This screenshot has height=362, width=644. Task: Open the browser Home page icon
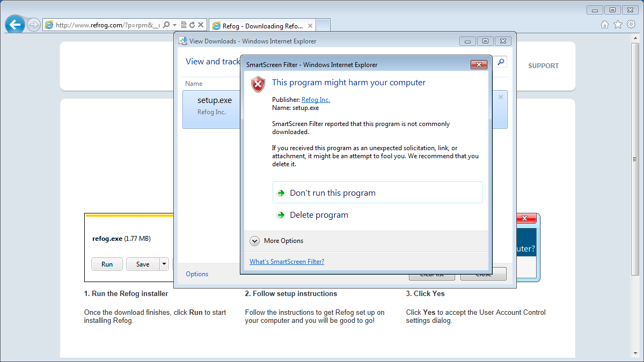pyautogui.click(x=605, y=24)
